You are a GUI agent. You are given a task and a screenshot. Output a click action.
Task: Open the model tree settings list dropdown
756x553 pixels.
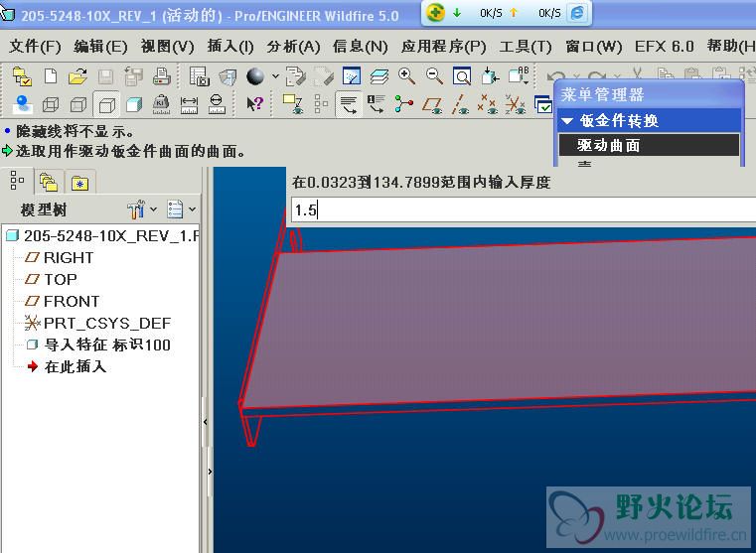(x=181, y=209)
